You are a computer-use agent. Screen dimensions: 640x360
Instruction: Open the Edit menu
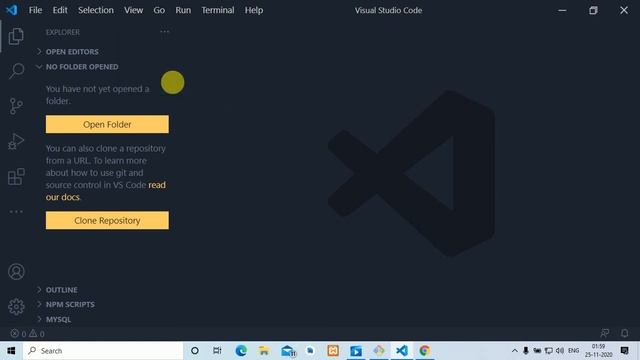click(60, 10)
